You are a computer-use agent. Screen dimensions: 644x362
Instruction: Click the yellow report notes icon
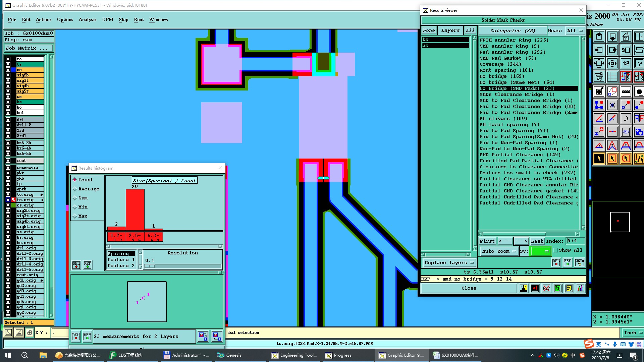click(x=569, y=288)
